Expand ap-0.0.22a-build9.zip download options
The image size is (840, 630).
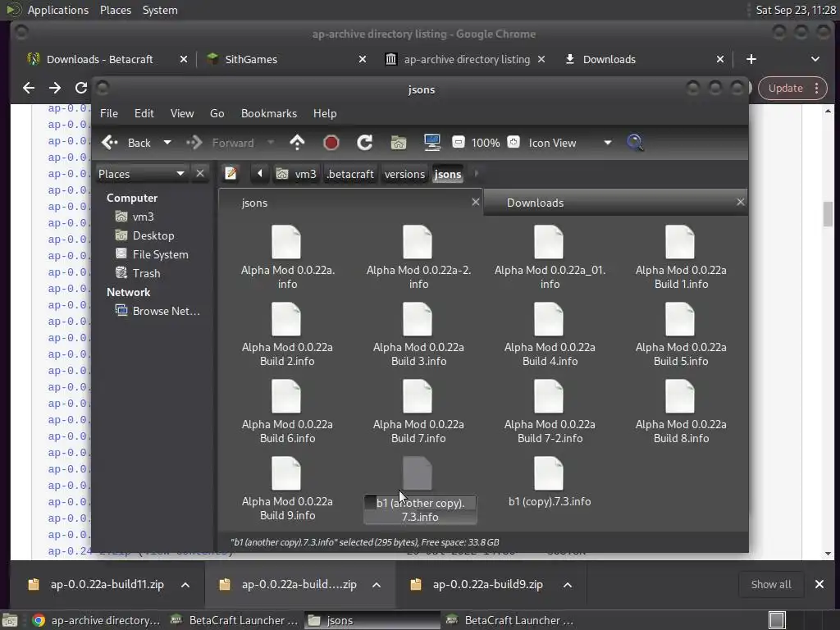coord(568,585)
